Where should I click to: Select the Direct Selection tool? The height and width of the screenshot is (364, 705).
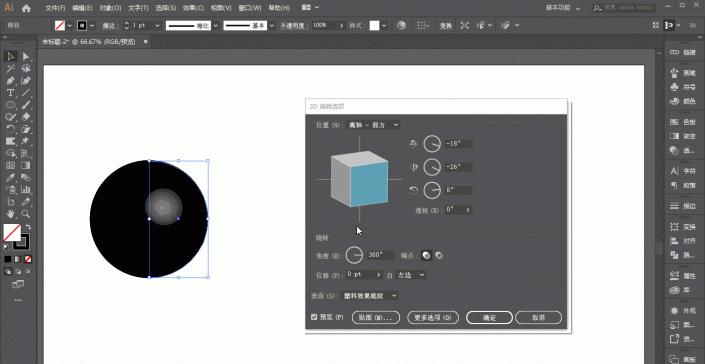(26, 56)
